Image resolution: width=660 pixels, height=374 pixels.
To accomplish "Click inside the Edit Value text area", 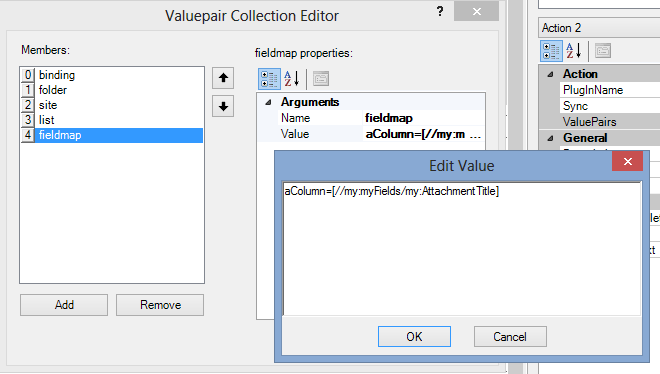I will 462,248.
